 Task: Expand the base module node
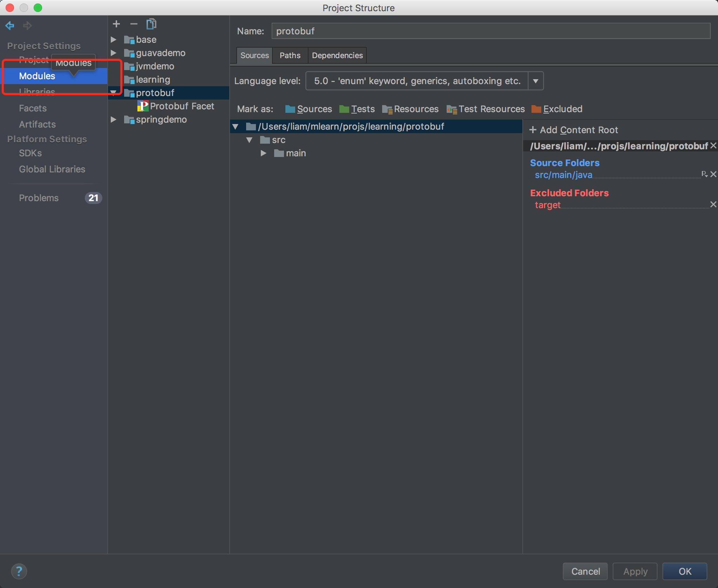114,40
